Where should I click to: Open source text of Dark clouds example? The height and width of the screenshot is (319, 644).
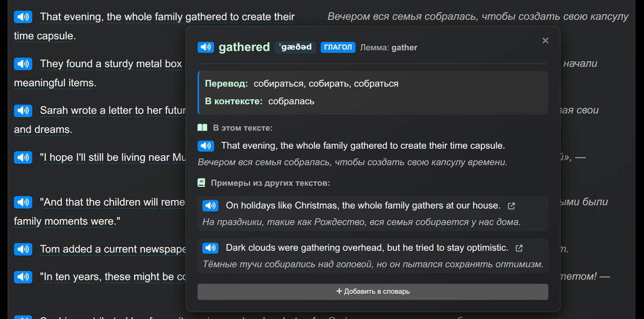pos(518,248)
